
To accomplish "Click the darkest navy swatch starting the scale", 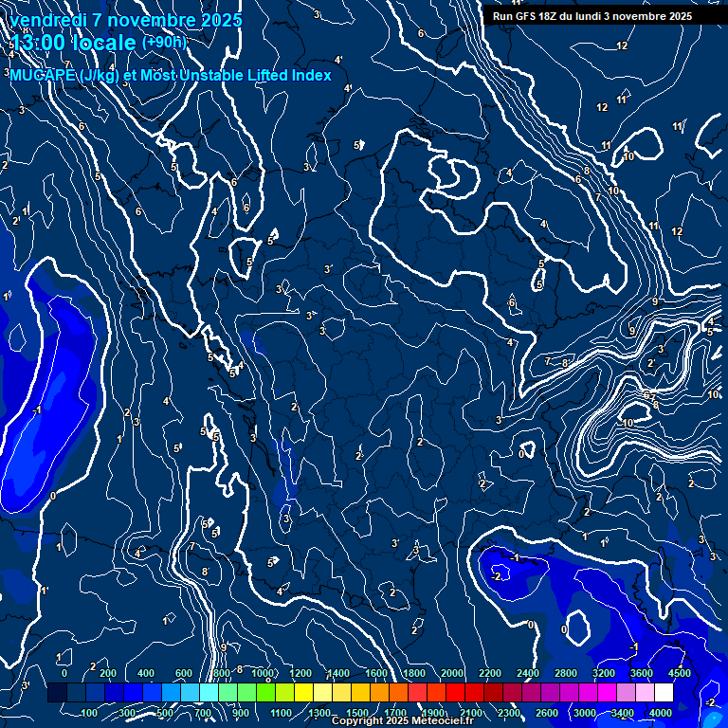I will pos(57,692).
